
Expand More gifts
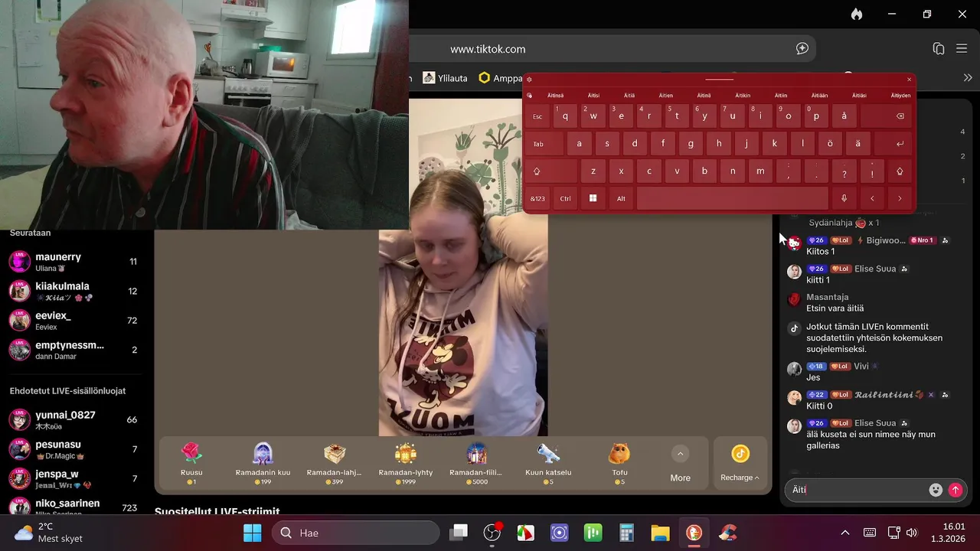[680, 464]
